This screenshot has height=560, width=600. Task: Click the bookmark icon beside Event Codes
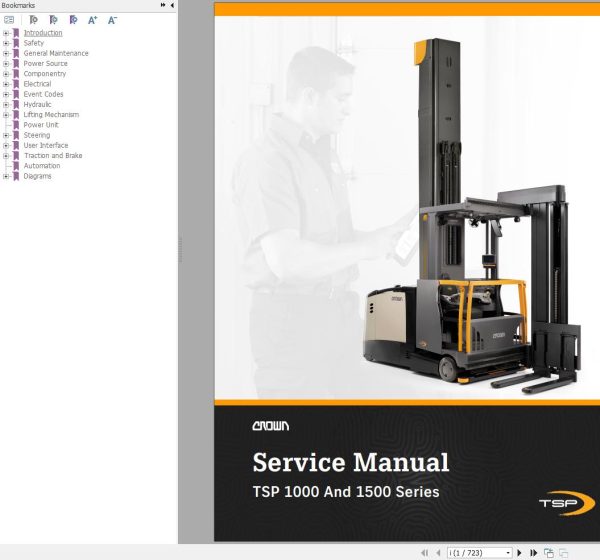coord(16,94)
